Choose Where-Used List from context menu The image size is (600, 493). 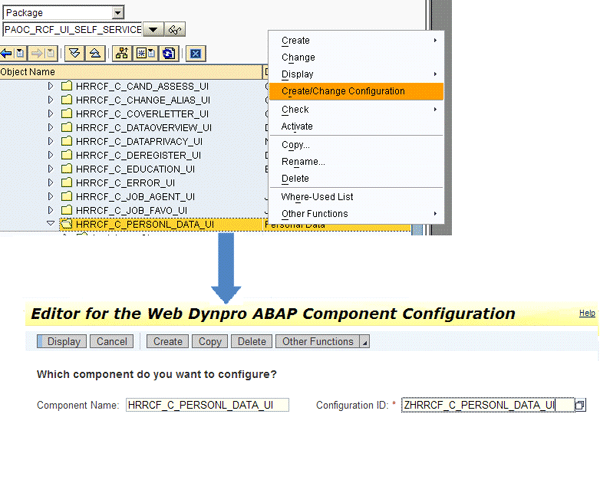tap(317, 197)
